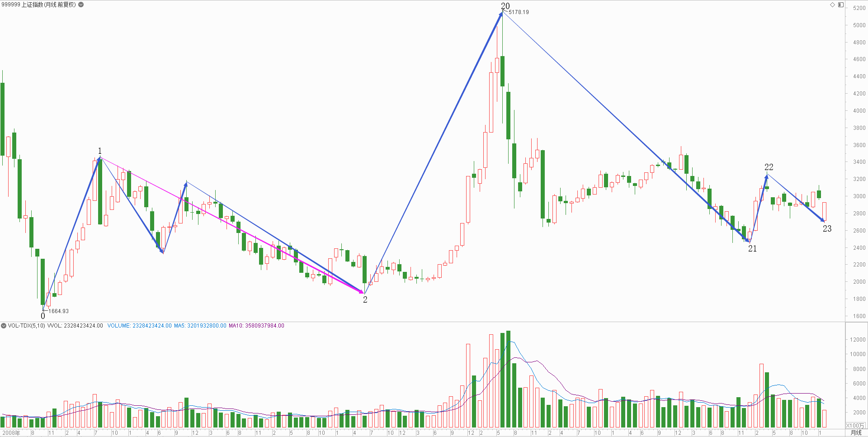Click wave marker 1 label
868x437 pixels.
[x=100, y=151]
